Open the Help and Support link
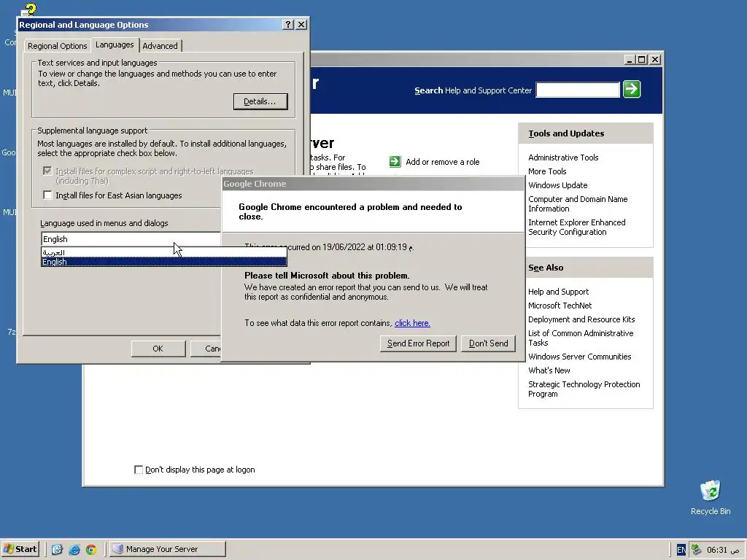 tap(558, 292)
